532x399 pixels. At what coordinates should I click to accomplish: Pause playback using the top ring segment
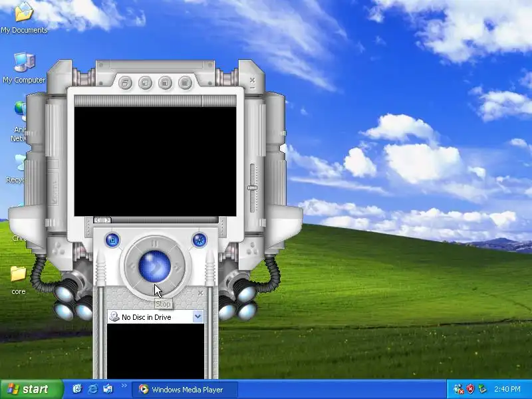click(x=155, y=243)
